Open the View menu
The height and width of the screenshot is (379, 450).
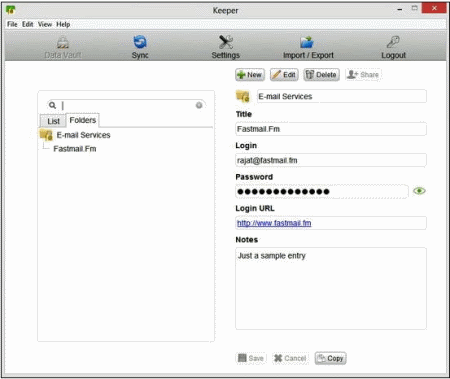point(45,24)
